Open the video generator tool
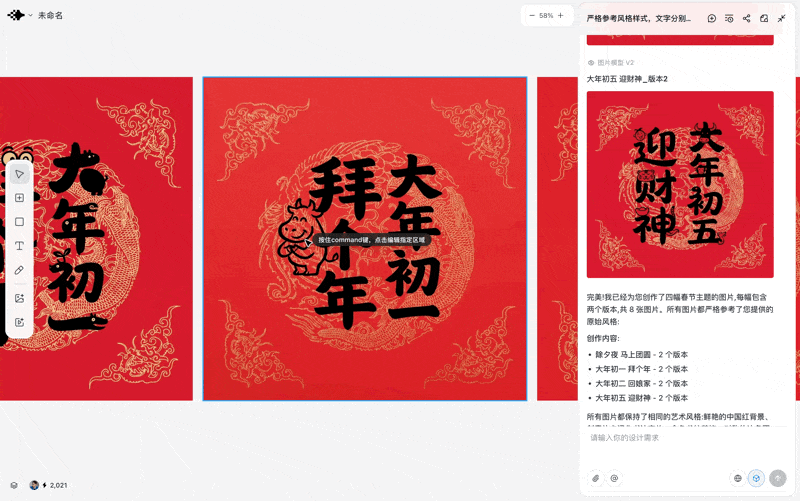This screenshot has width=800, height=501. click(x=19, y=322)
